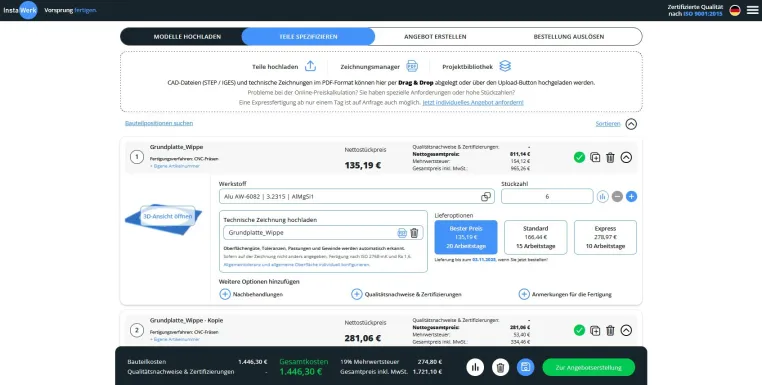Follow the Jetzt individuelles Angebot anfordern link

(x=473, y=103)
